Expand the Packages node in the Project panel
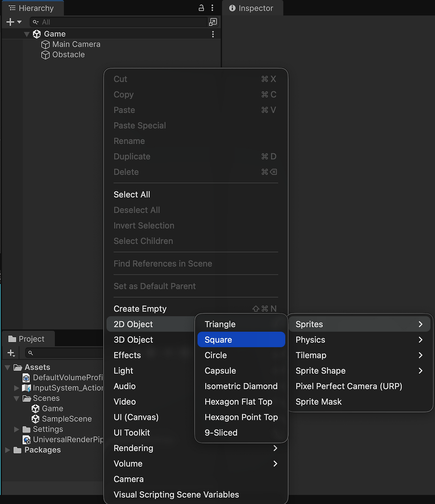 (7, 450)
